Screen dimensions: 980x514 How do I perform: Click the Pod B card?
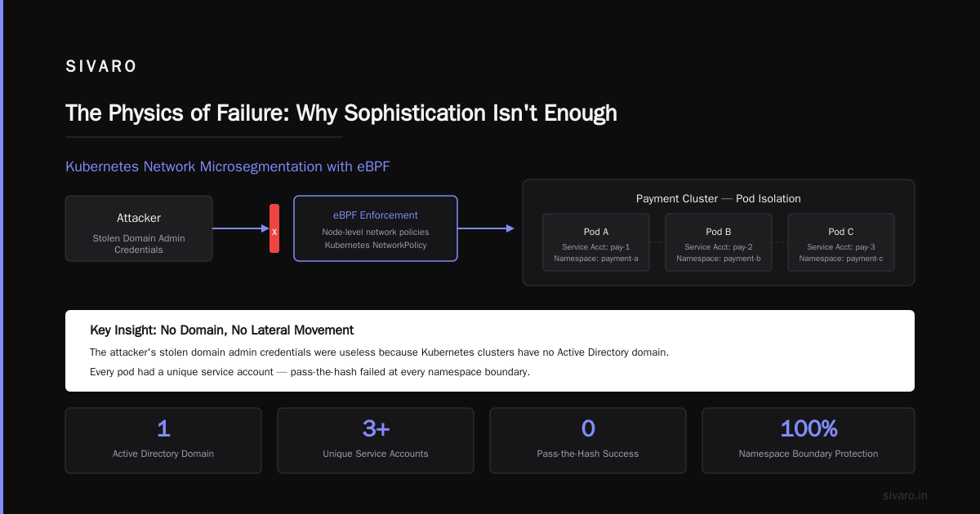719,242
